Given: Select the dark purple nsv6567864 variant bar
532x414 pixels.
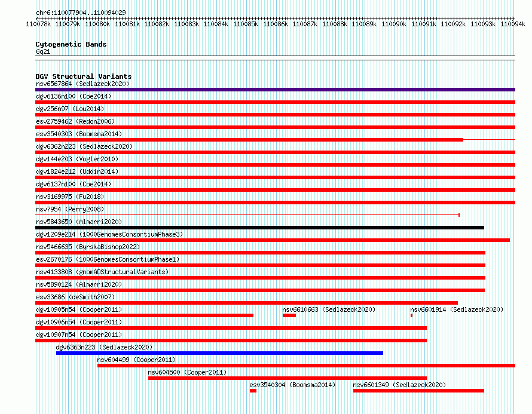Looking at the screenshot, I should coord(275,90).
